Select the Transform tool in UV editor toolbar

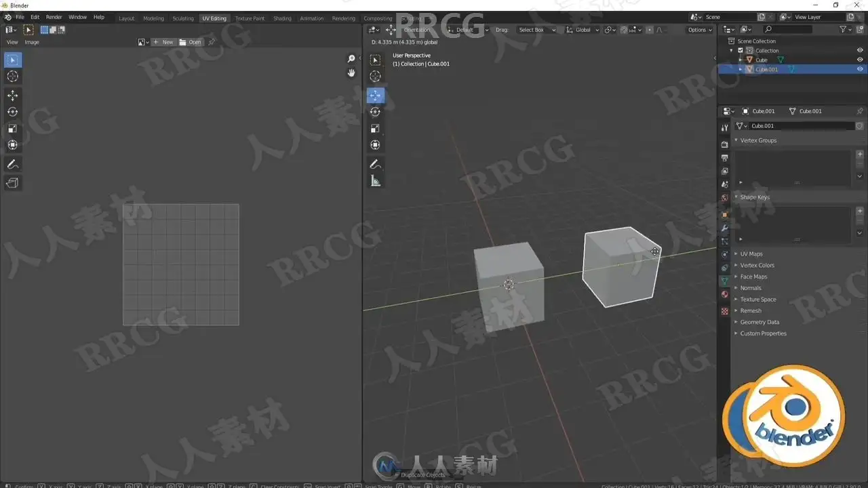tap(13, 145)
